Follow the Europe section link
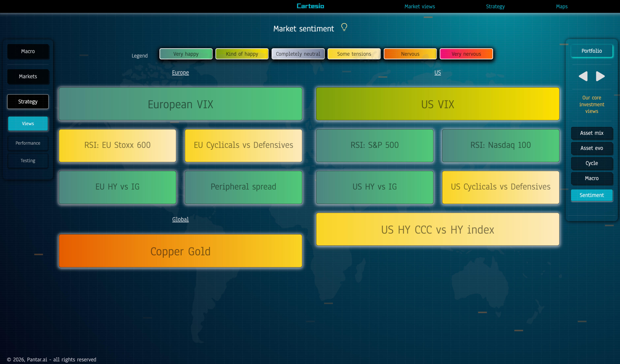Viewport: 620px width, 364px height. click(180, 73)
